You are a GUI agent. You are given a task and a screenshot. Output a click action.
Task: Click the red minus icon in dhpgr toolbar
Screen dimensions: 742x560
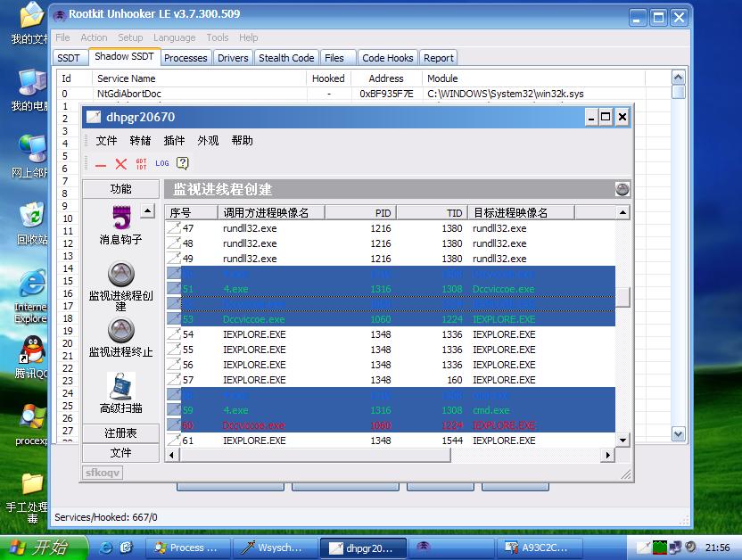pos(101,164)
